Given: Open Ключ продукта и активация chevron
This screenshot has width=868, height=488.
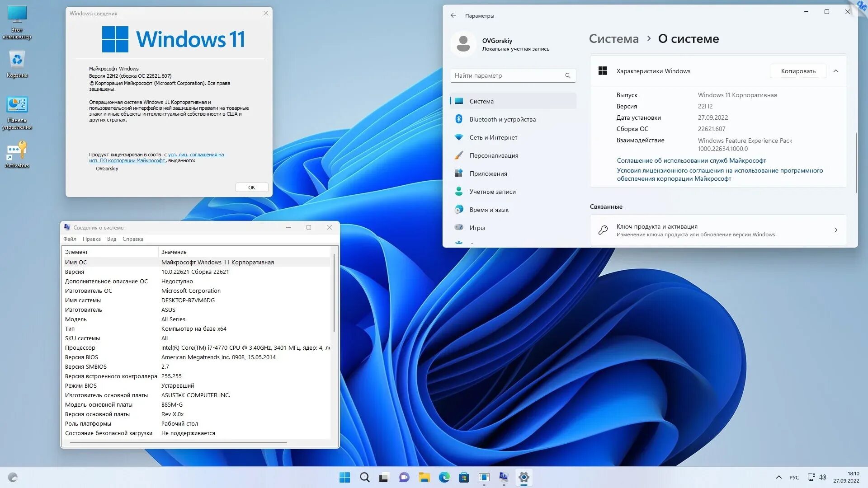Looking at the screenshot, I should [835, 230].
